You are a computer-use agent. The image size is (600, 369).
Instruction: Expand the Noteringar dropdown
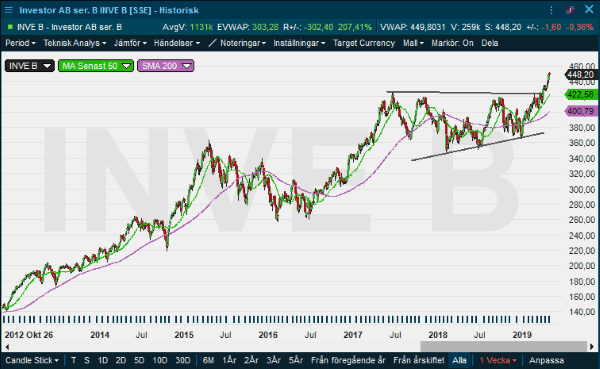(243, 43)
